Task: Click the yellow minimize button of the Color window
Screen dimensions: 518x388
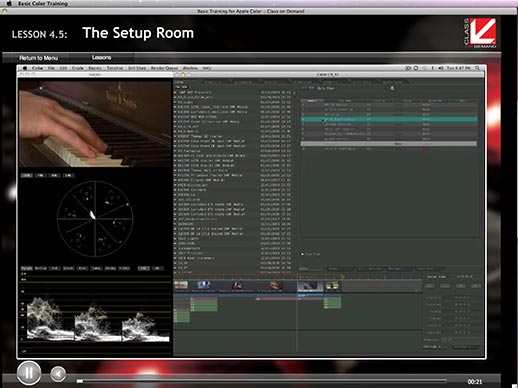Action: pyautogui.click(x=183, y=75)
